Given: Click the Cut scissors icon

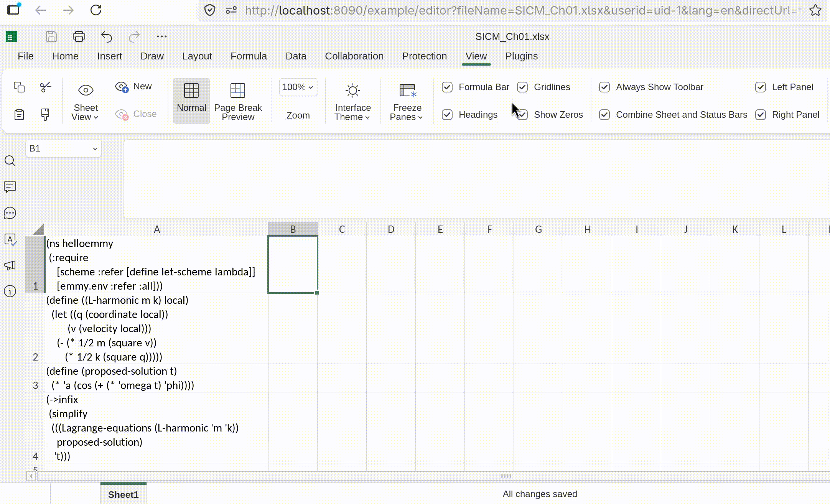Looking at the screenshot, I should click(x=45, y=87).
